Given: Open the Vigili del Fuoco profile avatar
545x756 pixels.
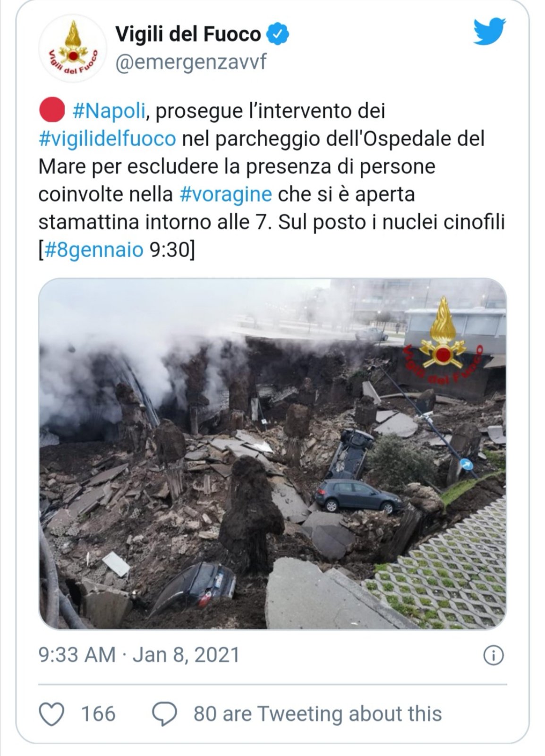Looking at the screenshot, I should click(72, 49).
